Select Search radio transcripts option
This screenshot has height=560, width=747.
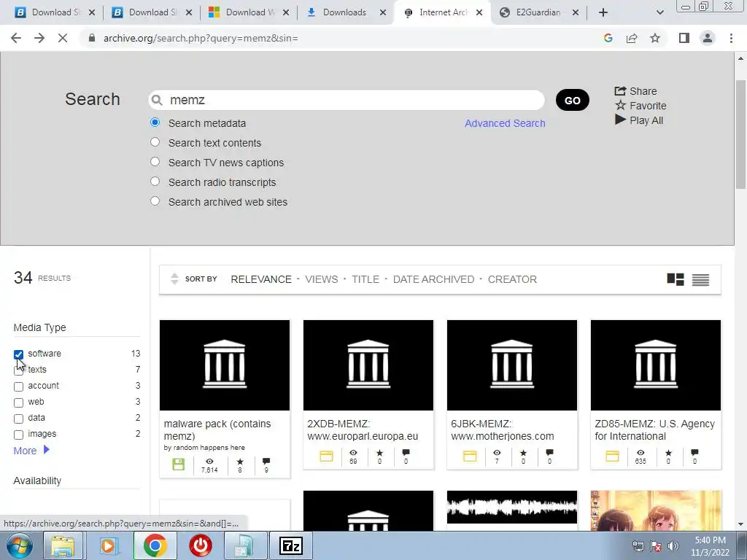155,181
